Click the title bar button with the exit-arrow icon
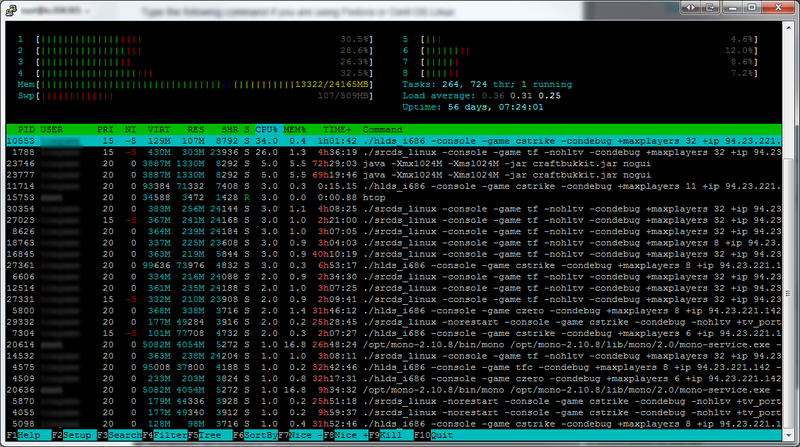 (x=710, y=7)
